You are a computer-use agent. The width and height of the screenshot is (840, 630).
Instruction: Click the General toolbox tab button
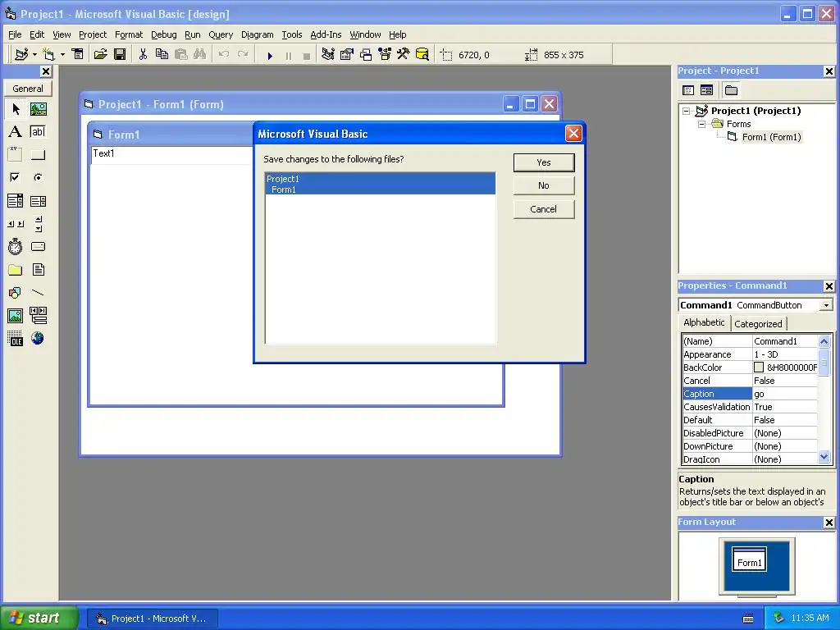(28, 89)
